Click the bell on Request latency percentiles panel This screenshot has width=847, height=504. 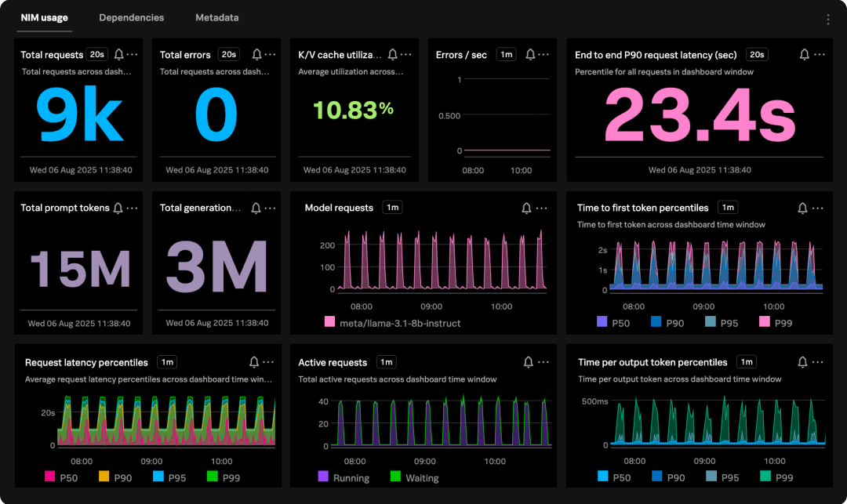(253, 362)
